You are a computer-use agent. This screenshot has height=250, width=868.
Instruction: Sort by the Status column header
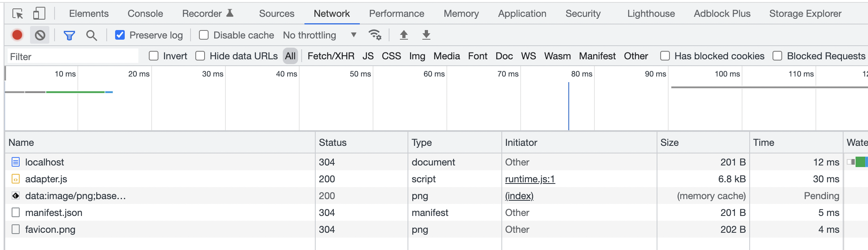click(x=361, y=143)
